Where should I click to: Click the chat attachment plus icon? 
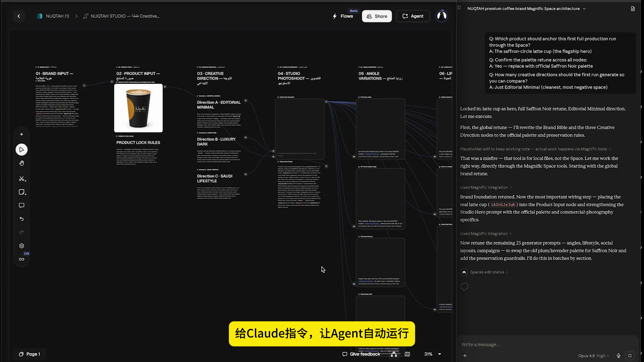pos(465,355)
